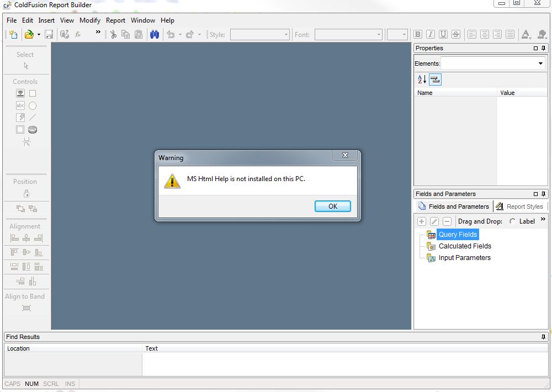552x392 pixels.
Task: Click the Redo arrow icon
Action: 190,34
